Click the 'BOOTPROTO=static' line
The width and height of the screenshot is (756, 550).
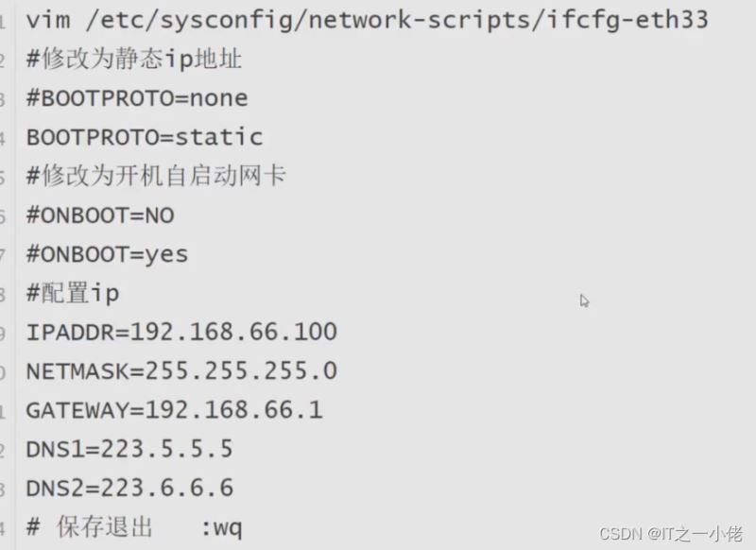pos(144,137)
